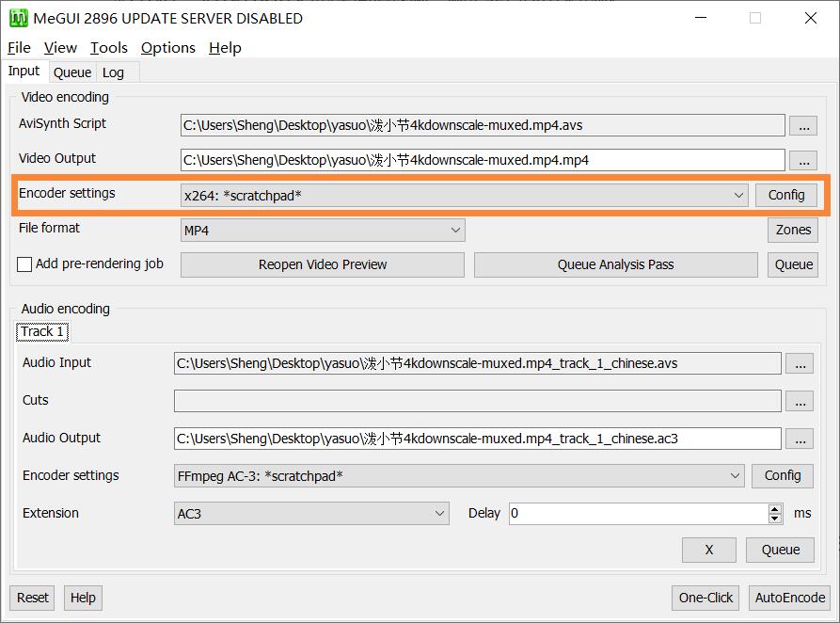The height and width of the screenshot is (623, 840).
Task: Click into the Cuts input field
Action: tap(477, 401)
